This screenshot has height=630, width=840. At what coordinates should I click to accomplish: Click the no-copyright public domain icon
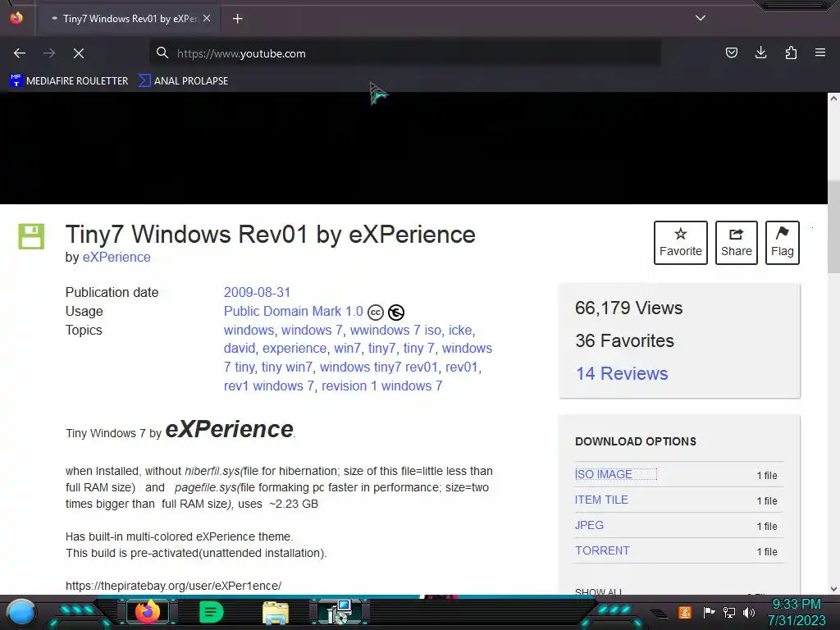396,312
